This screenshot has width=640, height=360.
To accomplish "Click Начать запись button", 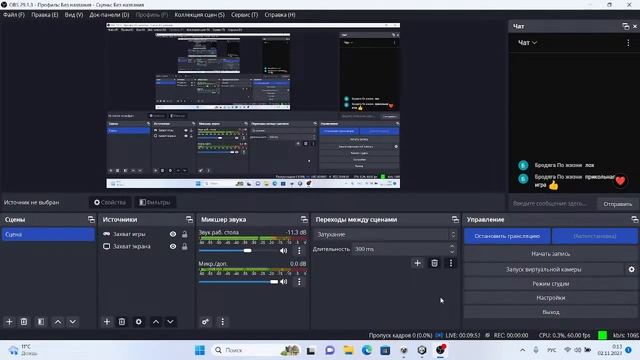I will [551, 253].
